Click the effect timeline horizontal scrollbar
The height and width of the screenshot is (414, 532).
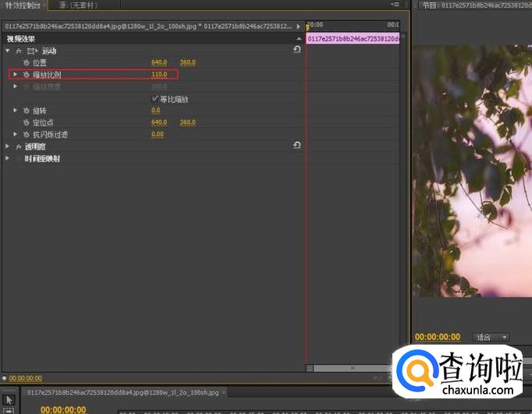point(352,368)
